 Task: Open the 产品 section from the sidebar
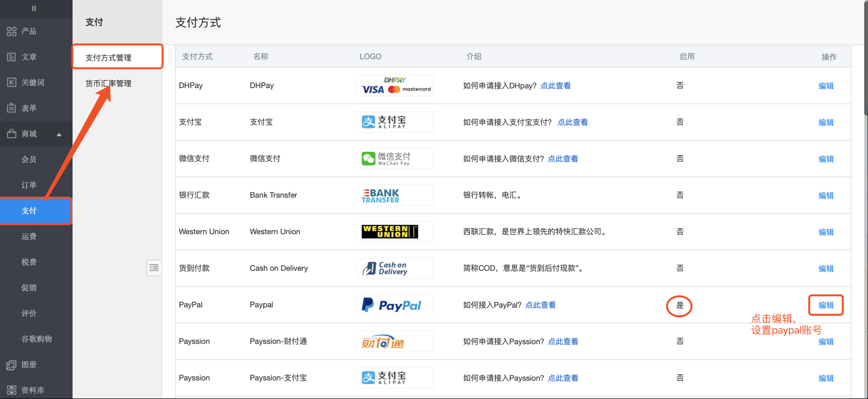point(29,31)
